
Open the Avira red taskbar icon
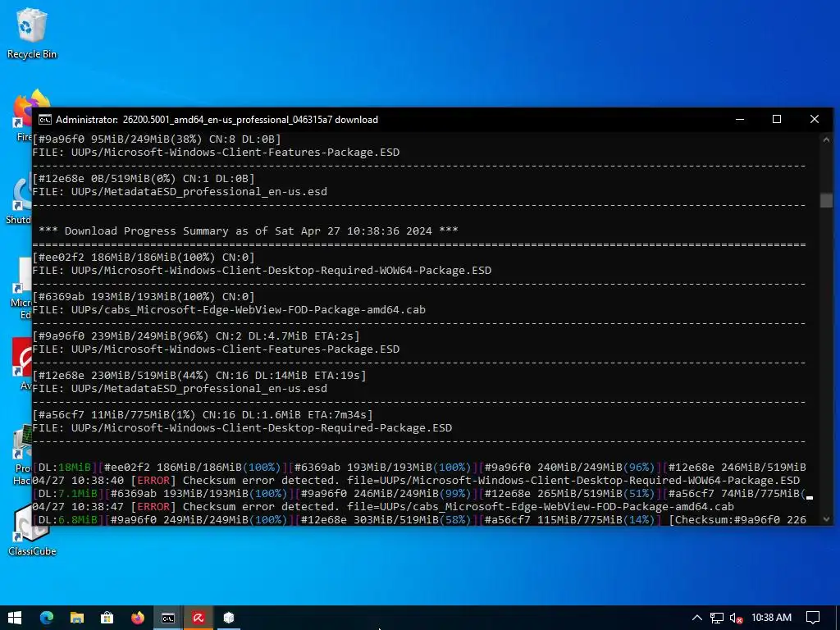199,618
